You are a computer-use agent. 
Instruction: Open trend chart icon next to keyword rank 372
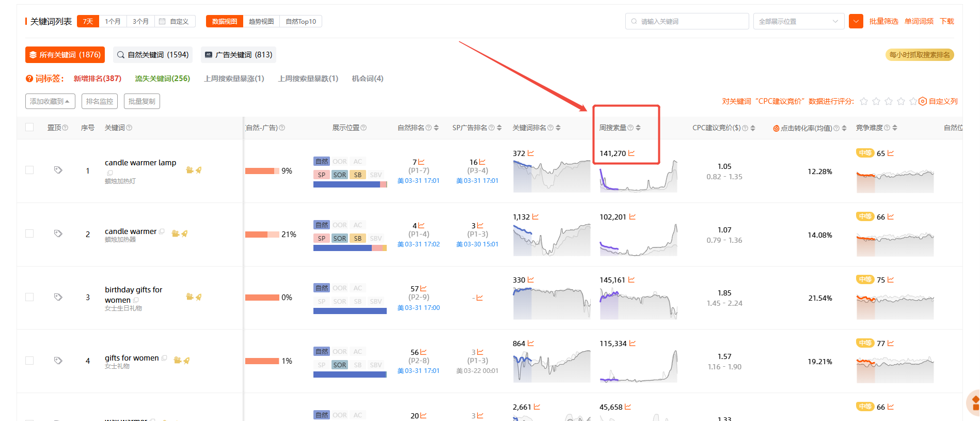pos(531,153)
